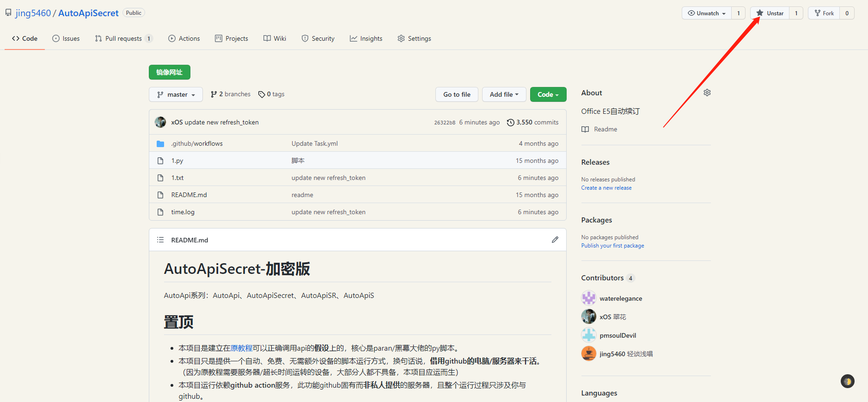Open the Actions tab

[x=184, y=38]
